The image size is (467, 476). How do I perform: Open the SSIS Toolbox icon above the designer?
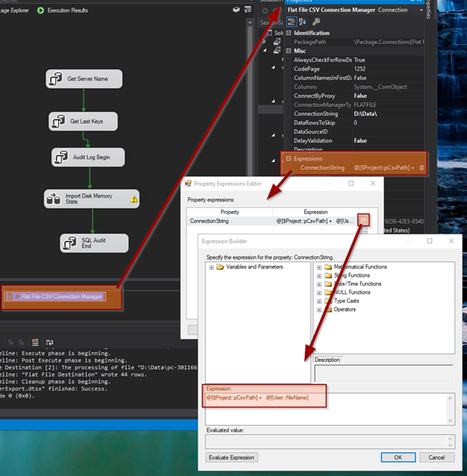236,9
